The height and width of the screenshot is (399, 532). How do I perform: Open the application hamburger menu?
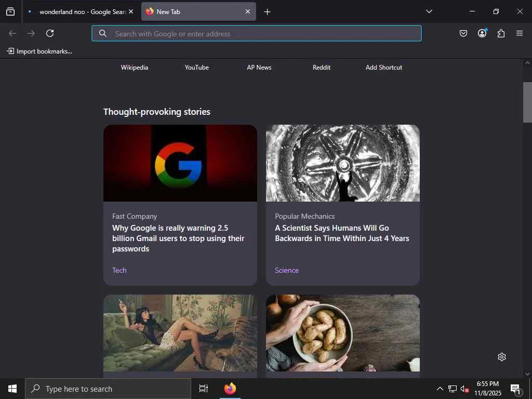coord(520,33)
